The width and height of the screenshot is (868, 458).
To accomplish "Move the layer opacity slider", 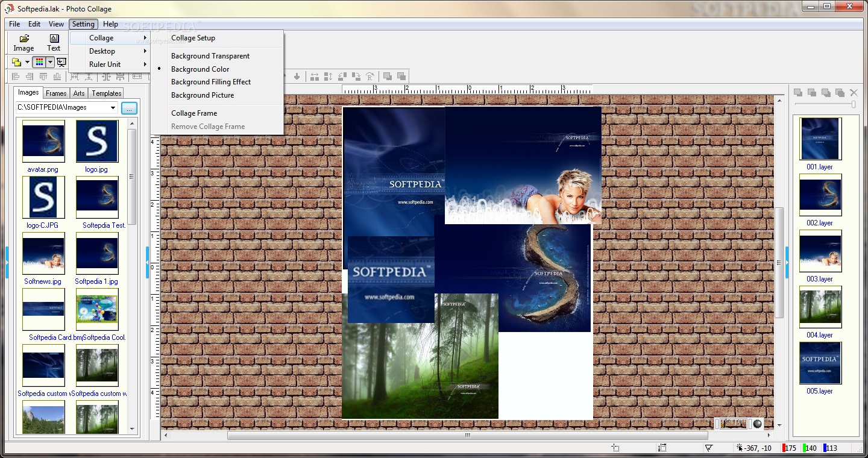I will coord(852,104).
